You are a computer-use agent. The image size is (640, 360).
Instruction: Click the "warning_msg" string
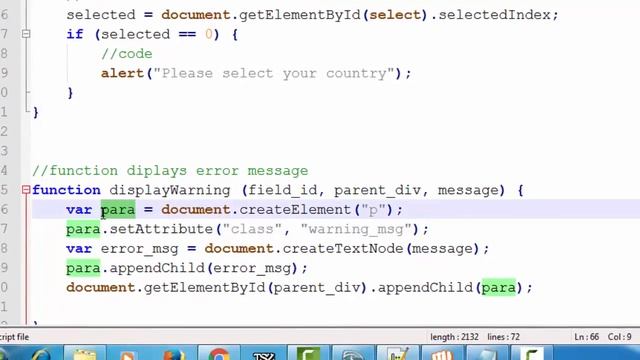pos(356,229)
